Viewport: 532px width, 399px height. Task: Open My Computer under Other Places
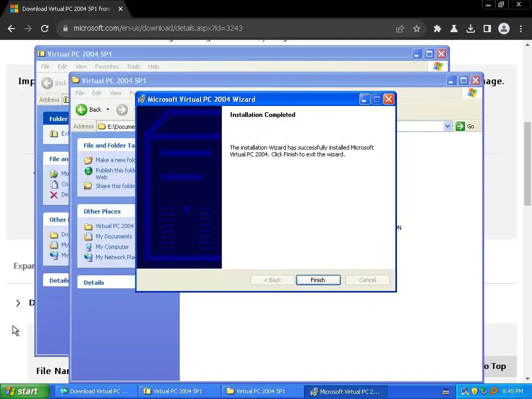coord(112,247)
